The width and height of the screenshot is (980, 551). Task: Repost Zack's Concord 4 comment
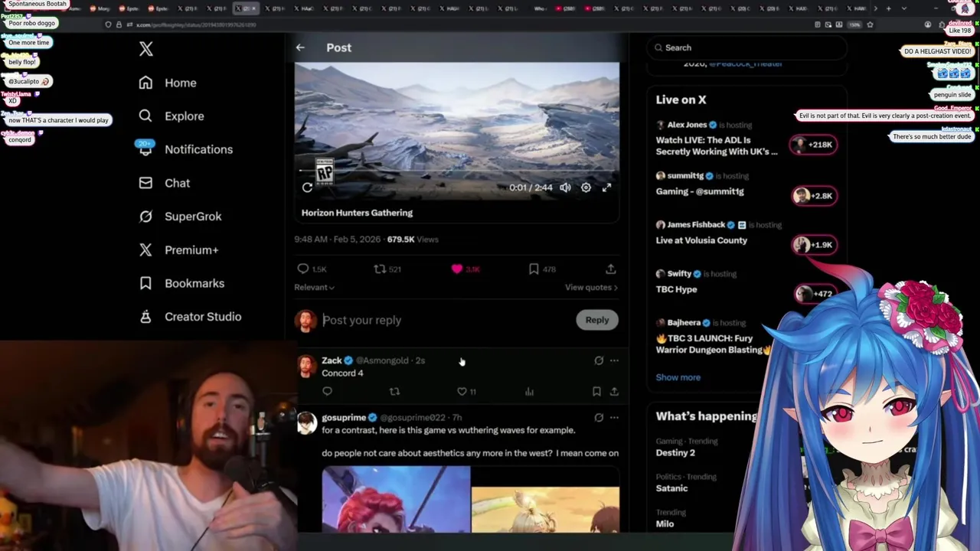point(394,392)
